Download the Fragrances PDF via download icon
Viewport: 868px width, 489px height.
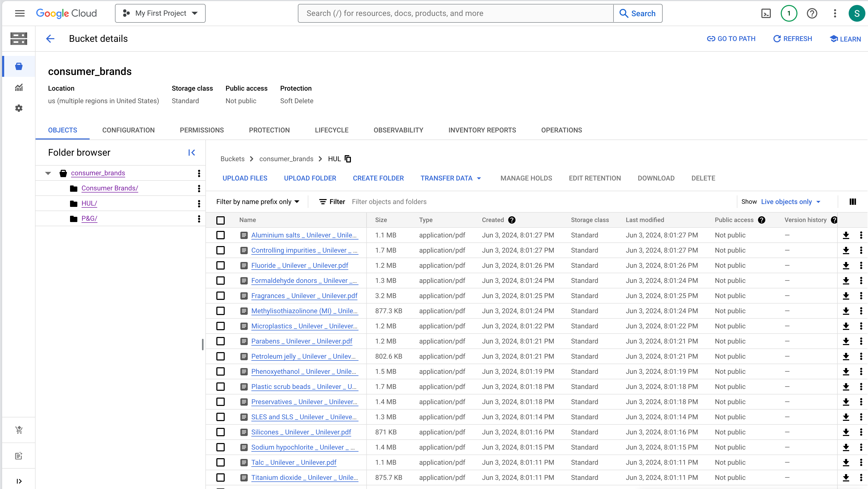coord(846,296)
